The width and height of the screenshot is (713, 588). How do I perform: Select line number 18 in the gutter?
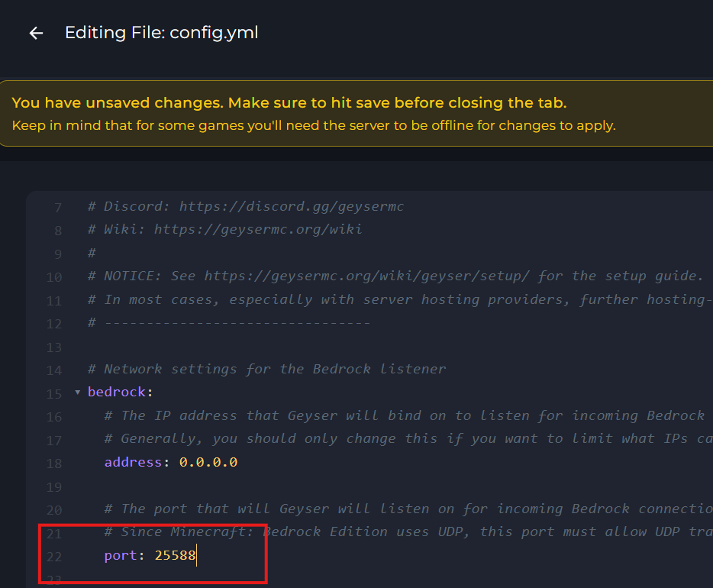pyautogui.click(x=53, y=464)
